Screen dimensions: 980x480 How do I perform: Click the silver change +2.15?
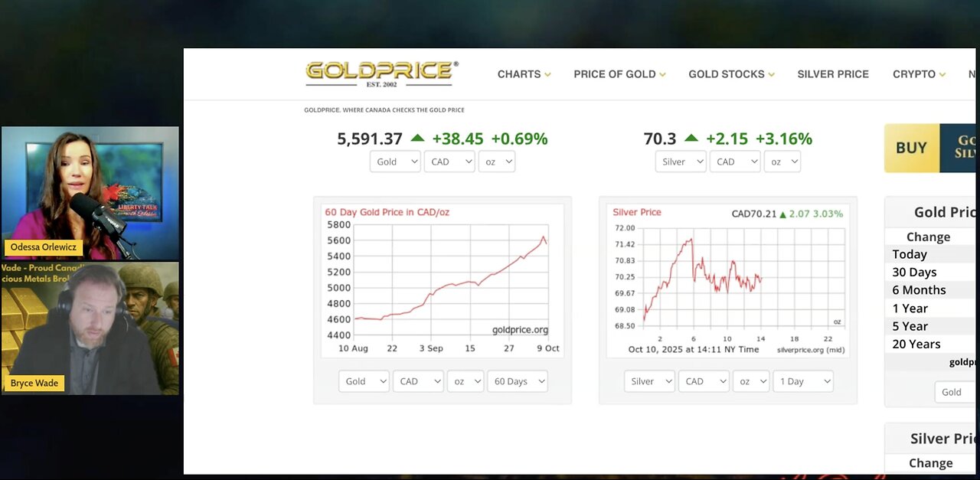point(727,139)
